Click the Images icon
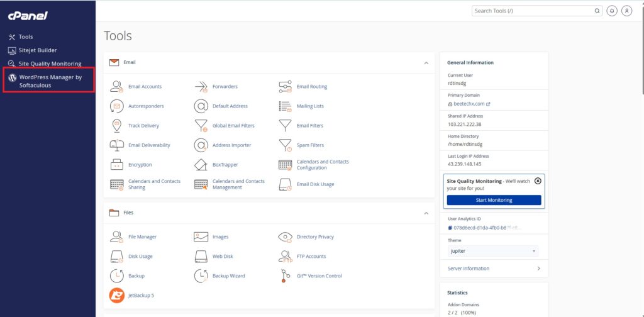 (x=201, y=237)
